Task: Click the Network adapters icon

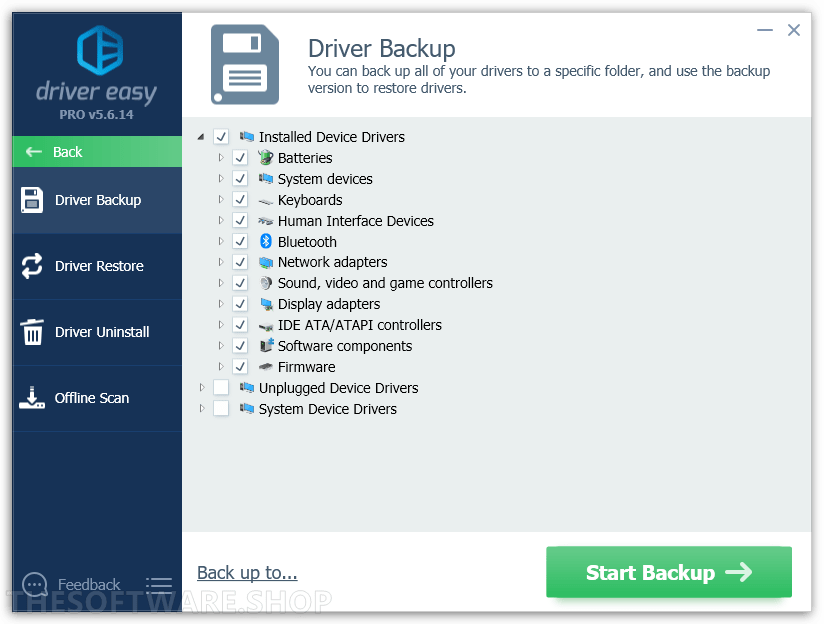Action: (266, 262)
